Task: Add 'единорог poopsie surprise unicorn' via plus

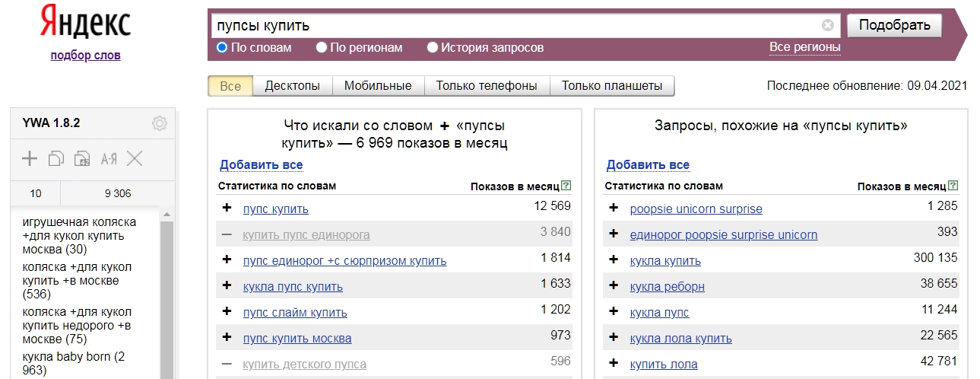Action: coord(614,234)
